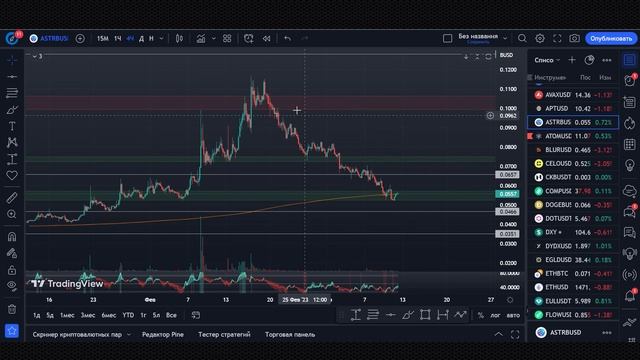Remove drawings with trash icon
This screenshot has width=640, height=360.
point(12,309)
